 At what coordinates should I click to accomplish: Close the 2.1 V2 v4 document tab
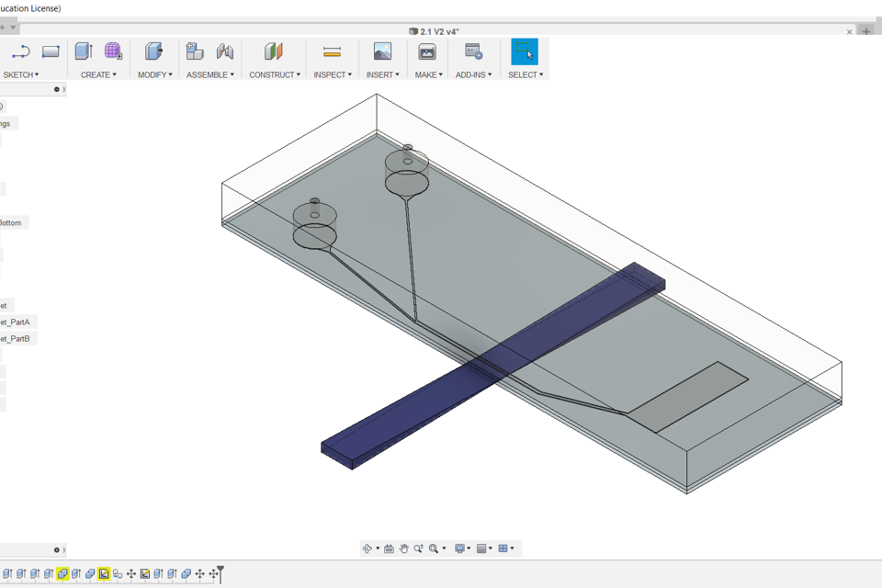(x=849, y=31)
